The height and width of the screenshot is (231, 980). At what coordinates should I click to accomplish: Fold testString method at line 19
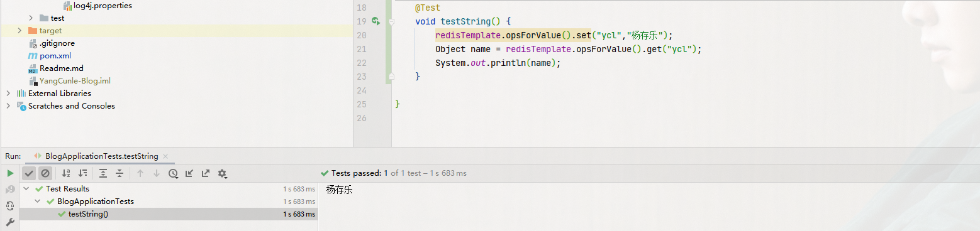tap(391, 21)
